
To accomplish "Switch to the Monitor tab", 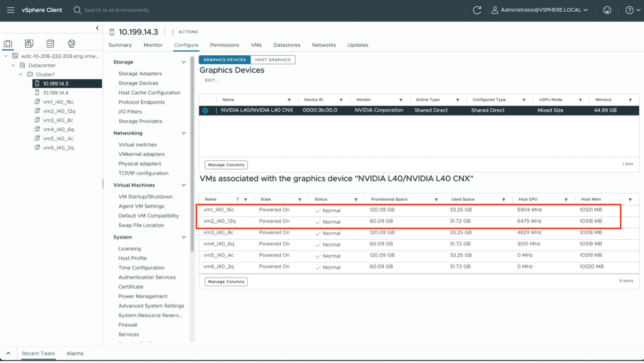I will pyautogui.click(x=153, y=45).
